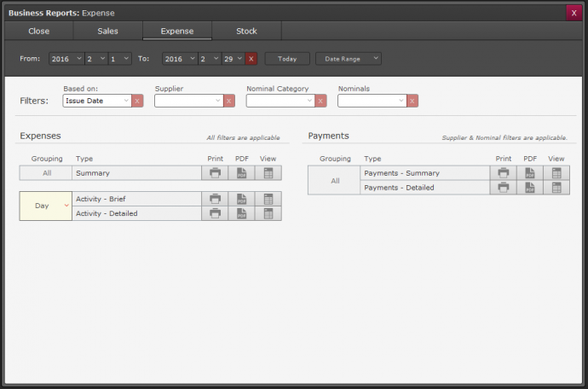Switch to the Sales tab

tap(108, 31)
